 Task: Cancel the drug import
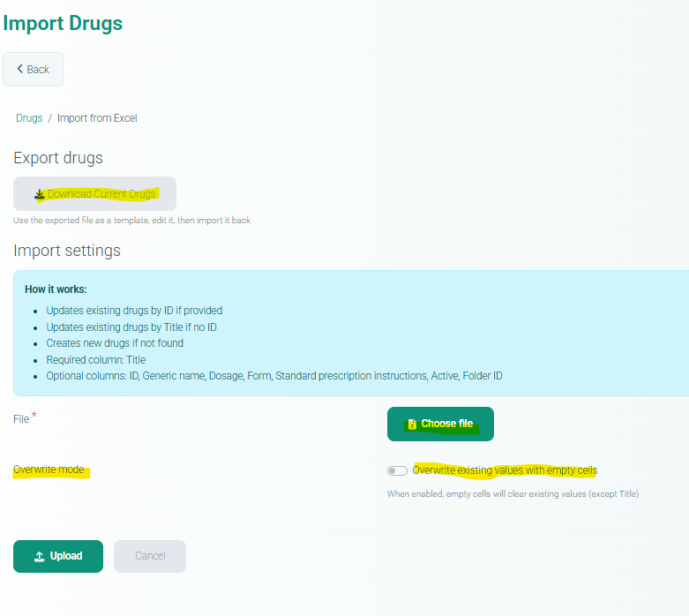pyautogui.click(x=150, y=556)
